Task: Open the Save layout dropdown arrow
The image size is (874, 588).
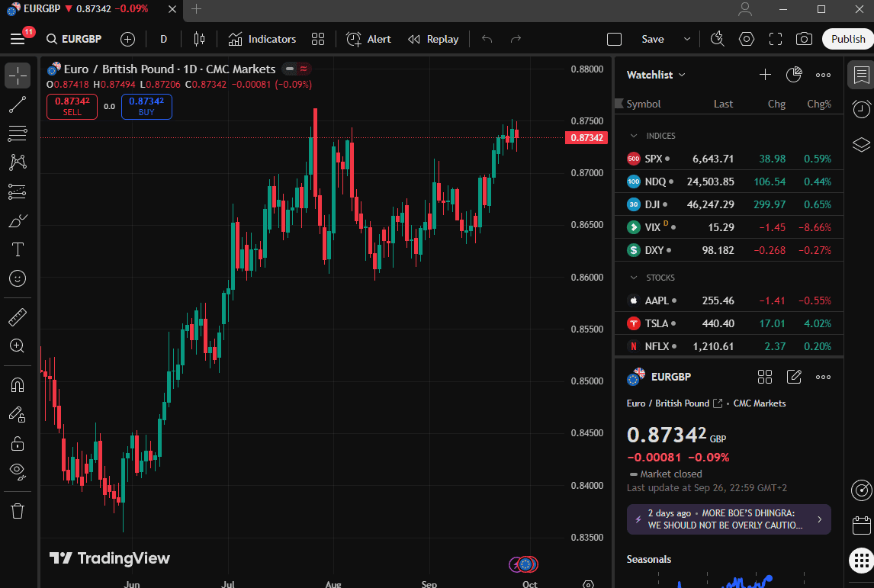Action: point(685,39)
